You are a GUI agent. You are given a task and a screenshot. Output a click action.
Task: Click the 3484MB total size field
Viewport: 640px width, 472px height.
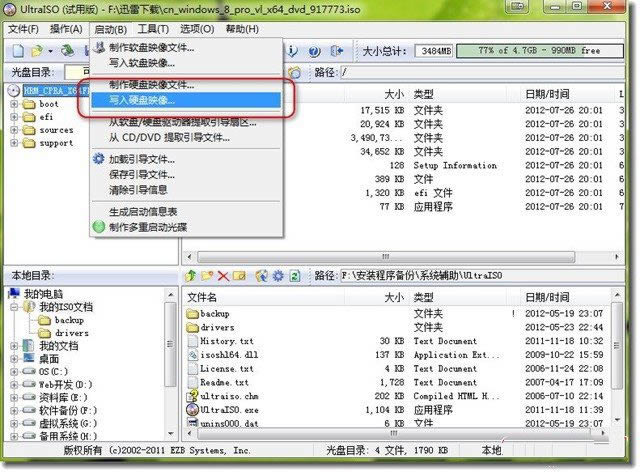click(x=434, y=51)
